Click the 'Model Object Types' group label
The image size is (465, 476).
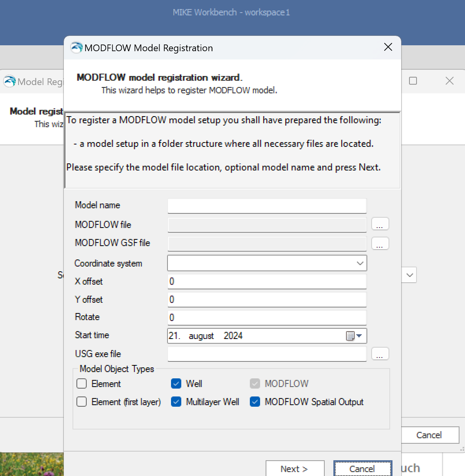point(117,369)
